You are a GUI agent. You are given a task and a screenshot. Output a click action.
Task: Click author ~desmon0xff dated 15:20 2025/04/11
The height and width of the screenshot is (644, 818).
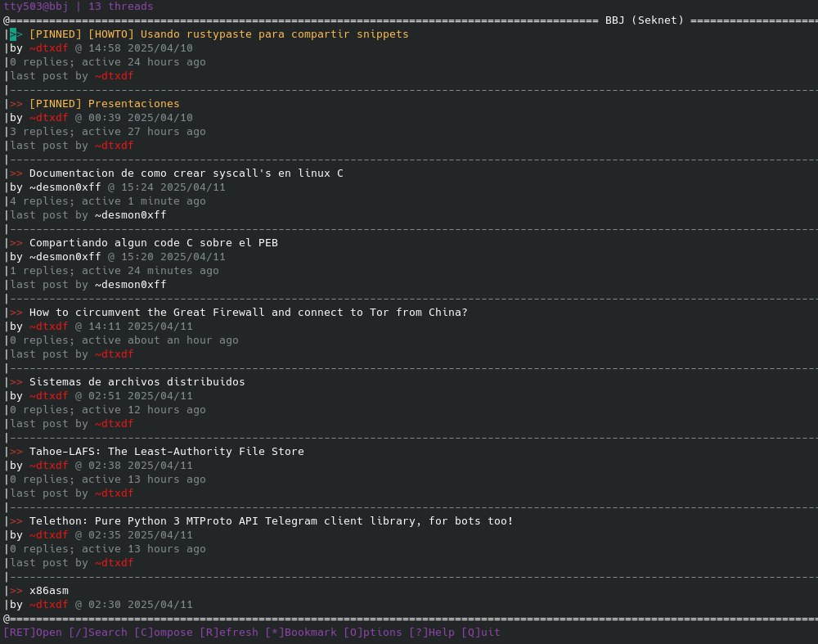tap(65, 257)
